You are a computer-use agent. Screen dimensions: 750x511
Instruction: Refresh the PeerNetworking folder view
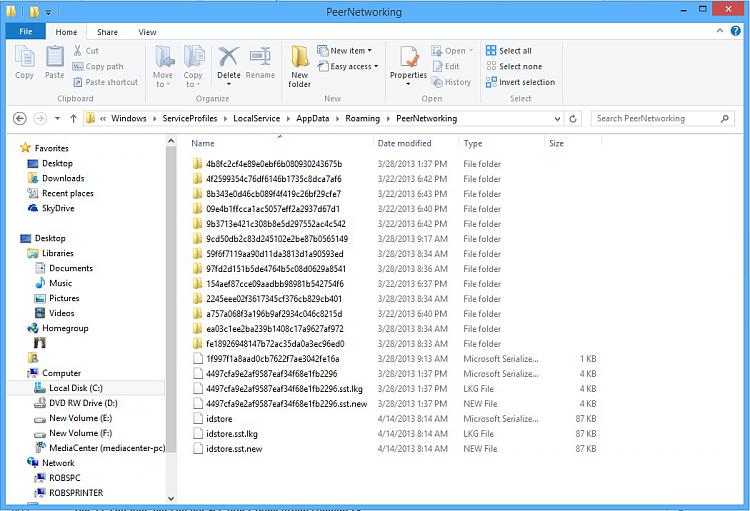[573, 119]
